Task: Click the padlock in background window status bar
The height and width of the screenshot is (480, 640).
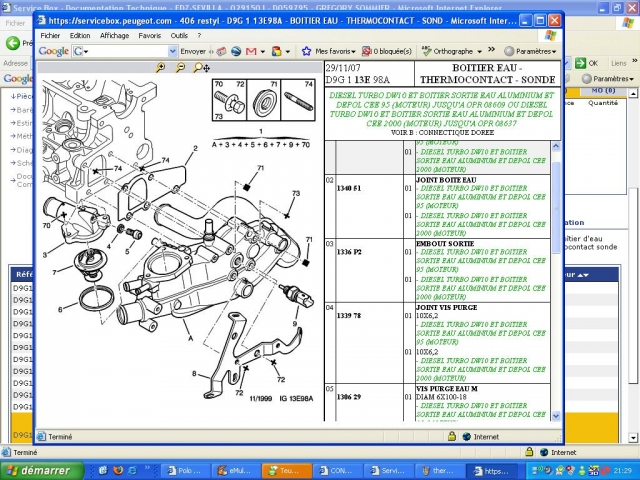Action: click(529, 452)
